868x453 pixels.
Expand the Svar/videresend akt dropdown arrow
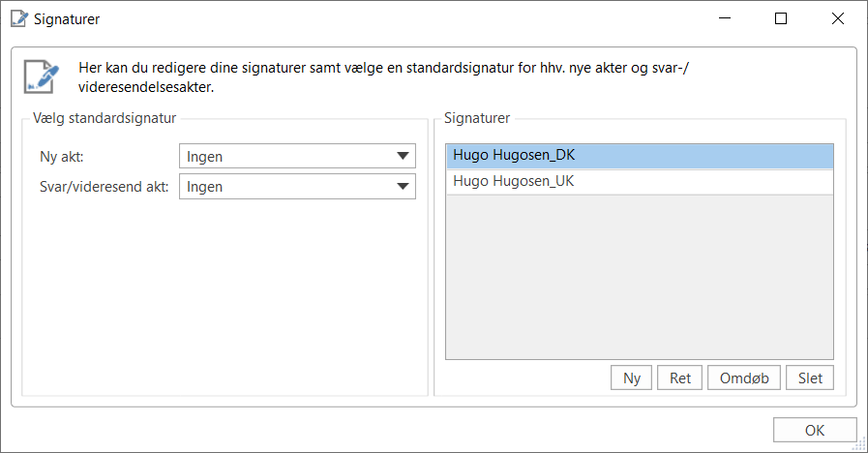pyautogui.click(x=403, y=187)
